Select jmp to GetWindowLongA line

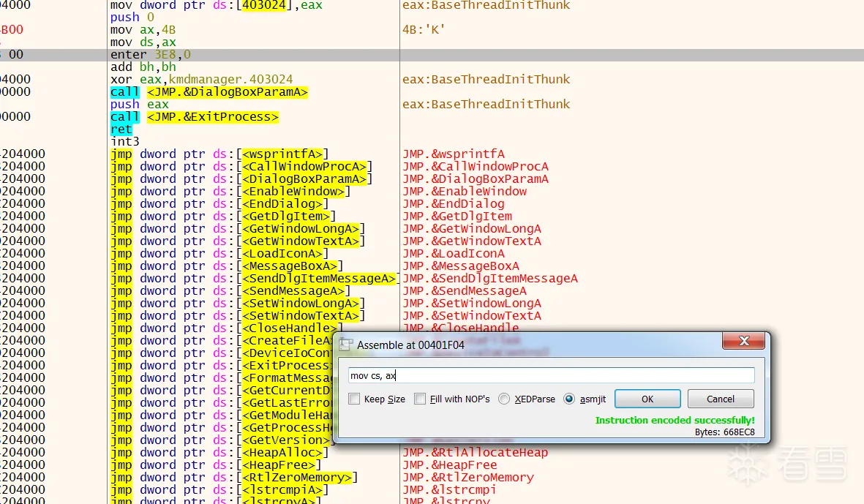(238, 228)
